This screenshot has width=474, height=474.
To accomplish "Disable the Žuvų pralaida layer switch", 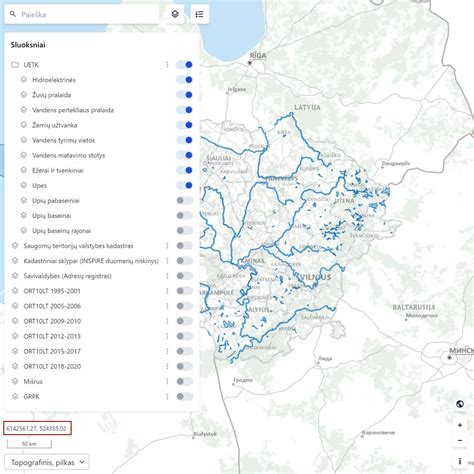I will click(x=185, y=95).
